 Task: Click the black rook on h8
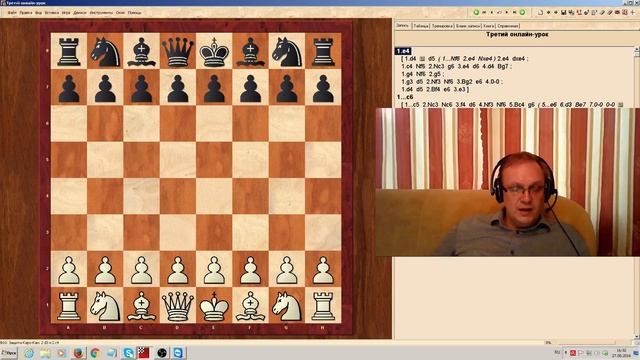[x=323, y=51]
